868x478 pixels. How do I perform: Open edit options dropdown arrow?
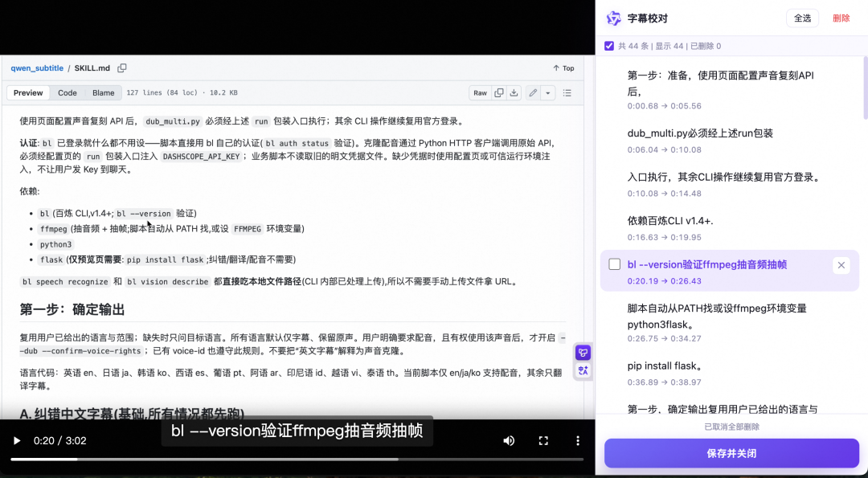[547, 93]
